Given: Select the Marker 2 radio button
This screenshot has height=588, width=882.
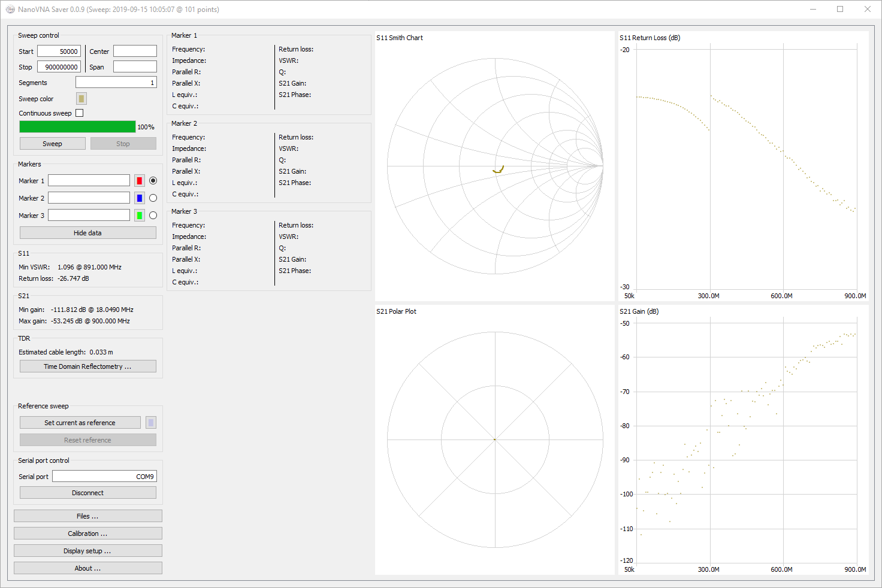Looking at the screenshot, I should click(153, 198).
